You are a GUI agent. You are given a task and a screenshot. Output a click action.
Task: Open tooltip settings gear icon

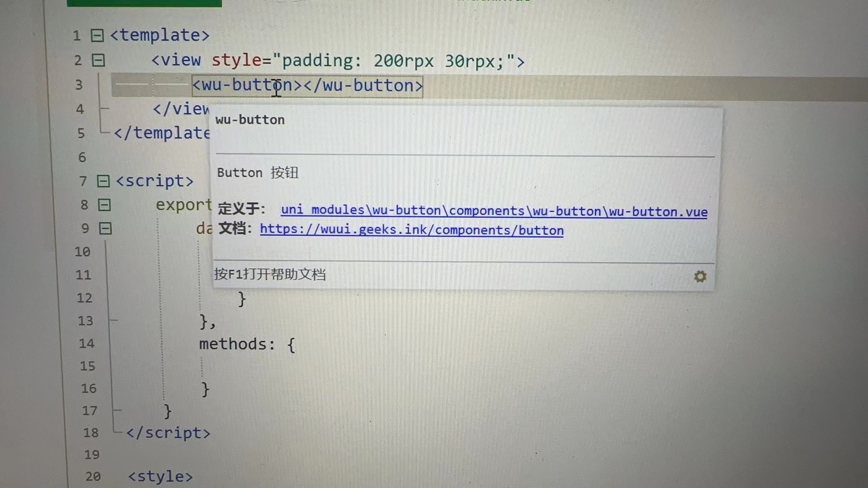pos(700,276)
